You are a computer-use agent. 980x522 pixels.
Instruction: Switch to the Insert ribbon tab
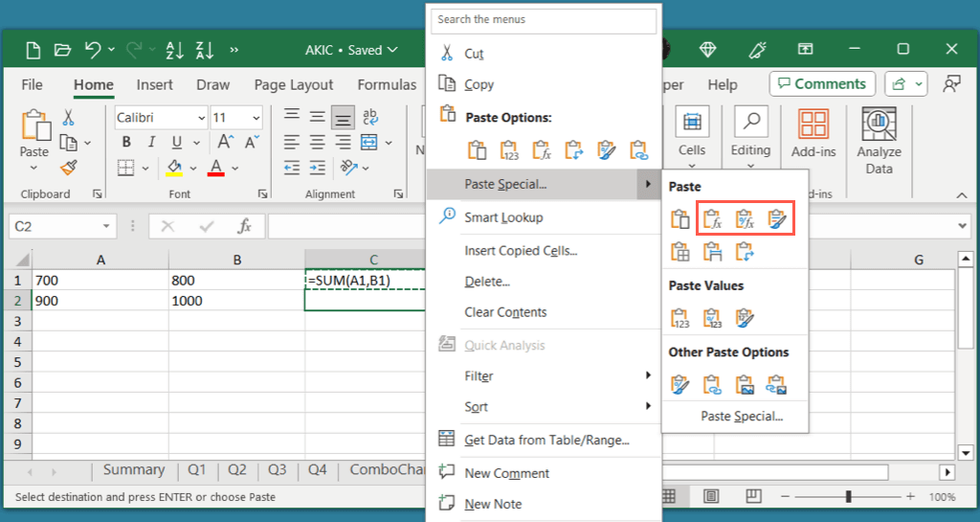click(155, 84)
